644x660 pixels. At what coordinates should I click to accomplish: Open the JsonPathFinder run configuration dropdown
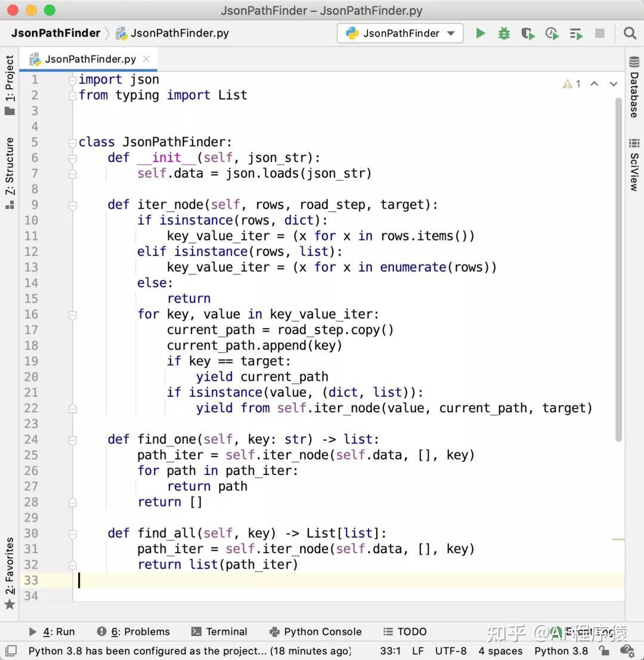click(400, 33)
